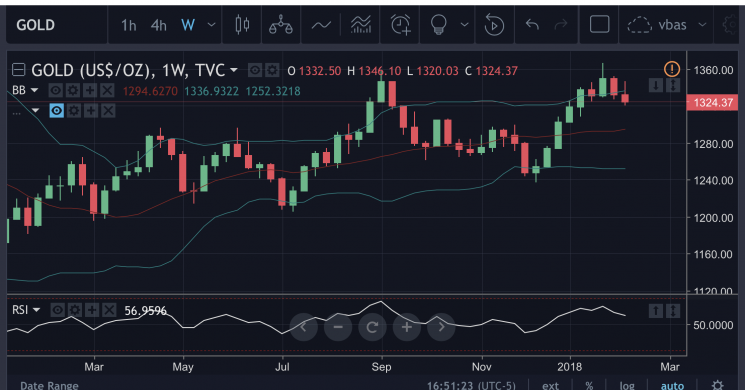Open the settings gear in the '...' indicator row
This screenshot has width=745, height=390.
[x=74, y=111]
